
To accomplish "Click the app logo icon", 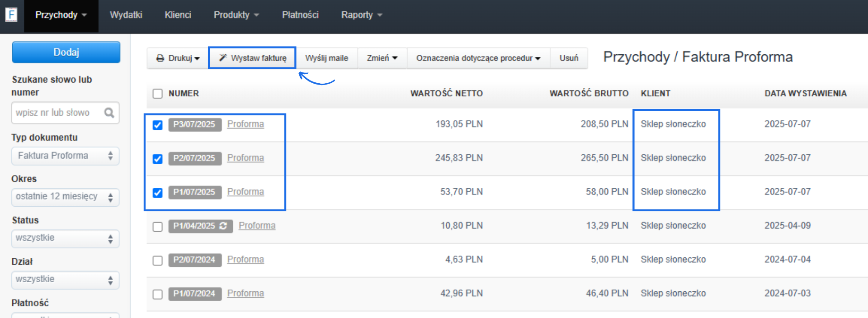I will (11, 15).
